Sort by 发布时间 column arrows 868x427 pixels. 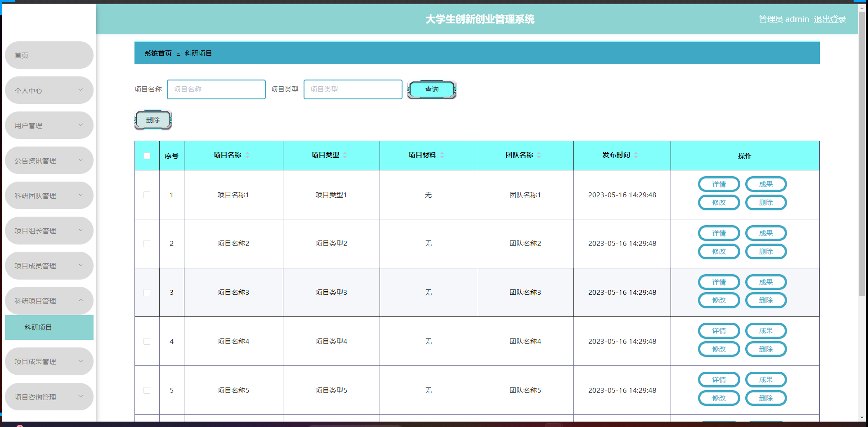[636, 155]
